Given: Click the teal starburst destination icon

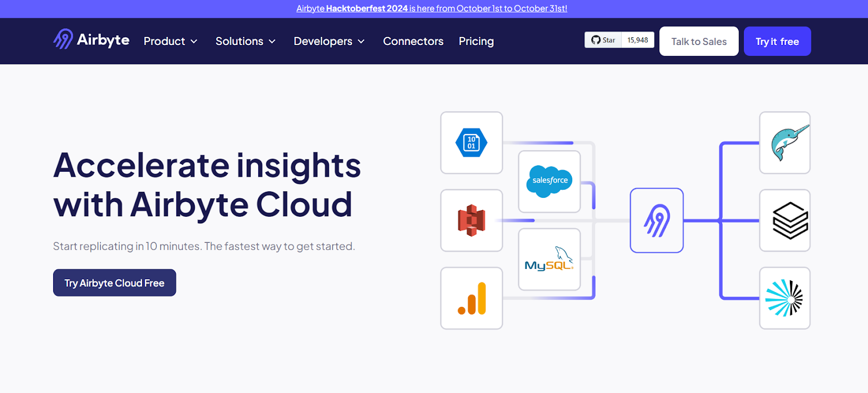Looking at the screenshot, I should pos(785,298).
